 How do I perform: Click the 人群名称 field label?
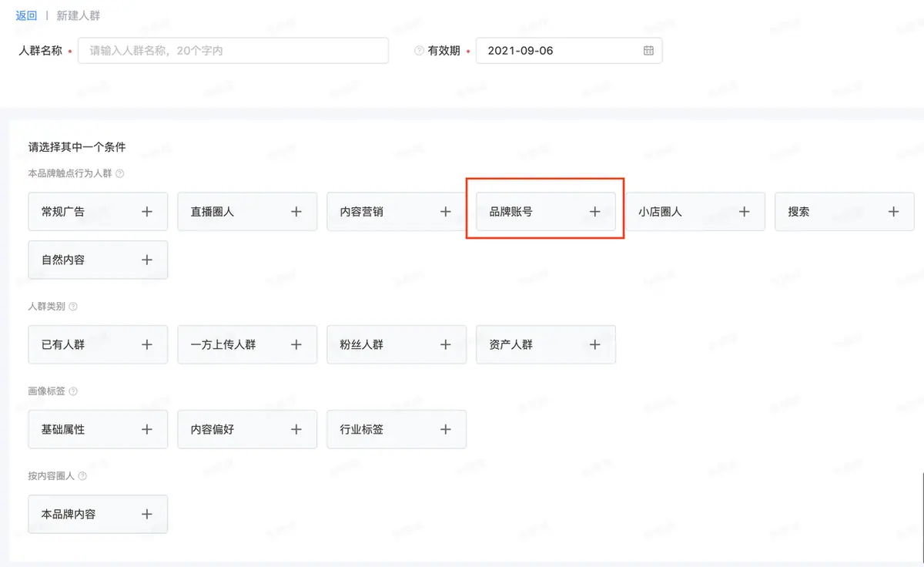pos(40,51)
